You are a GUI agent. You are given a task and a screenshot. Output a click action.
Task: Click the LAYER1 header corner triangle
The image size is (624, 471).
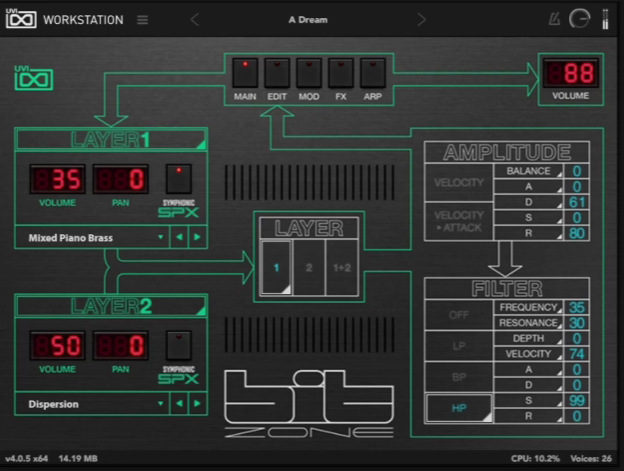pyautogui.click(x=201, y=145)
